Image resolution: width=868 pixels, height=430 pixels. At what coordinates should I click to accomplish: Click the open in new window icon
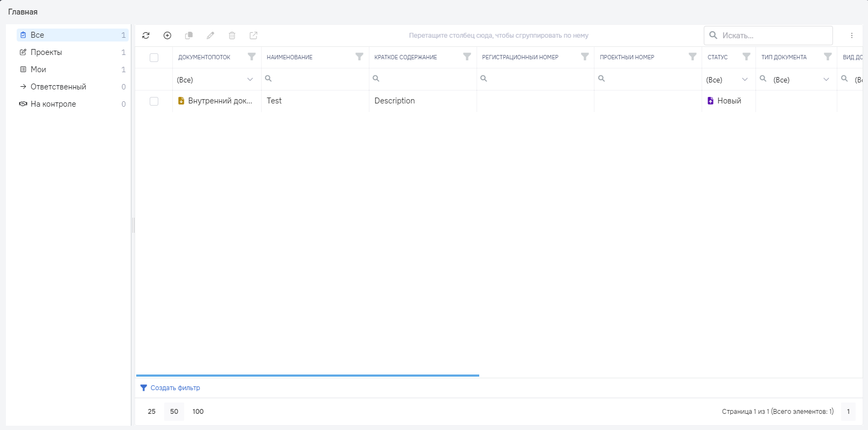[254, 36]
